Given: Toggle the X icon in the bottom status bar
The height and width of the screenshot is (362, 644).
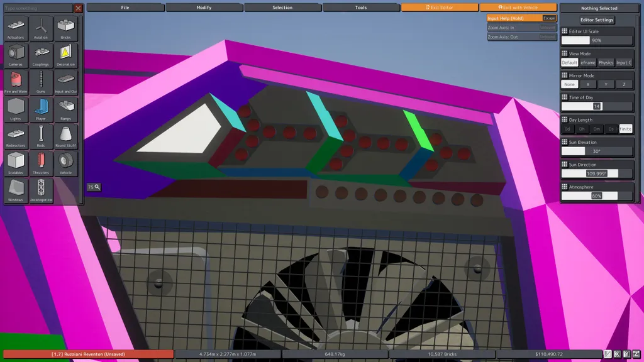Looking at the screenshot, I should 618,354.
